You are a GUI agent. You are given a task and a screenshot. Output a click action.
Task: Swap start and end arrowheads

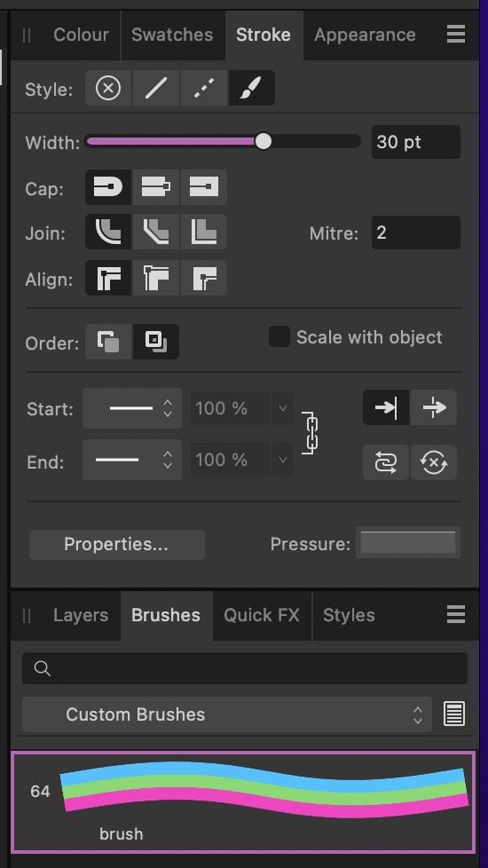pyautogui.click(x=386, y=462)
